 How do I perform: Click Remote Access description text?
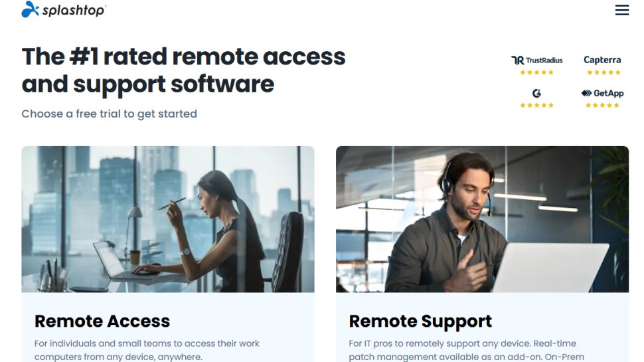(147, 349)
